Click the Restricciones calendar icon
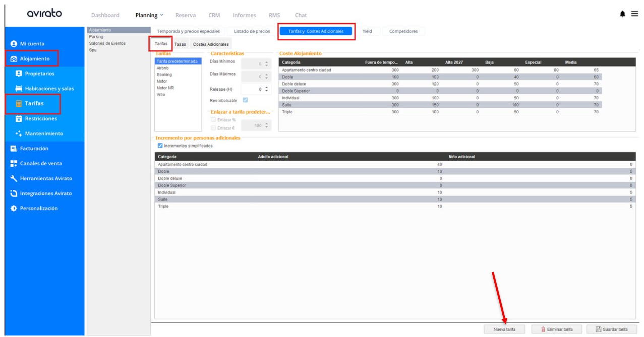Viewport: 644px width, 337px height. (x=19, y=119)
